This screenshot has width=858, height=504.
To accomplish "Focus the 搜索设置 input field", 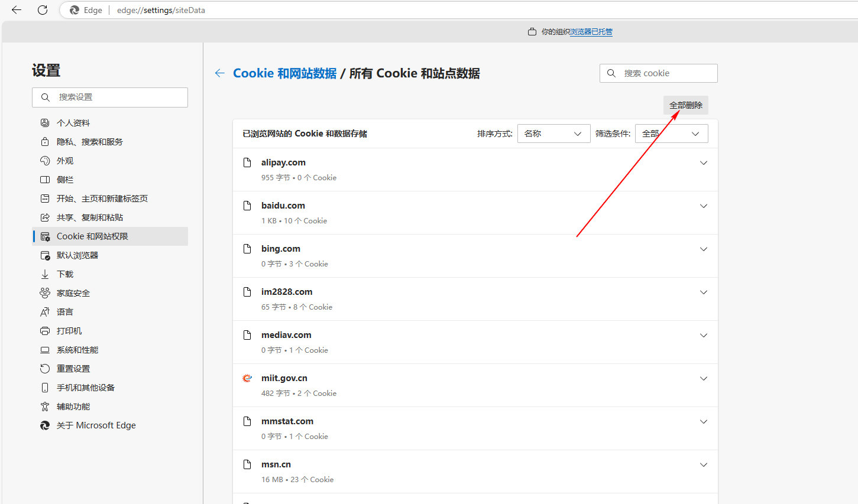I will click(110, 97).
